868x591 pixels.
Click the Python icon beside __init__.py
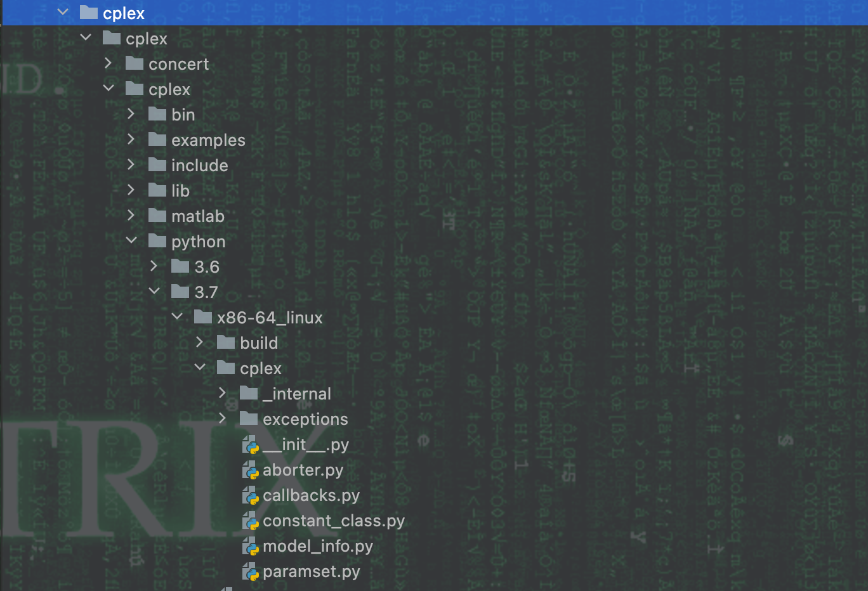[251, 445]
